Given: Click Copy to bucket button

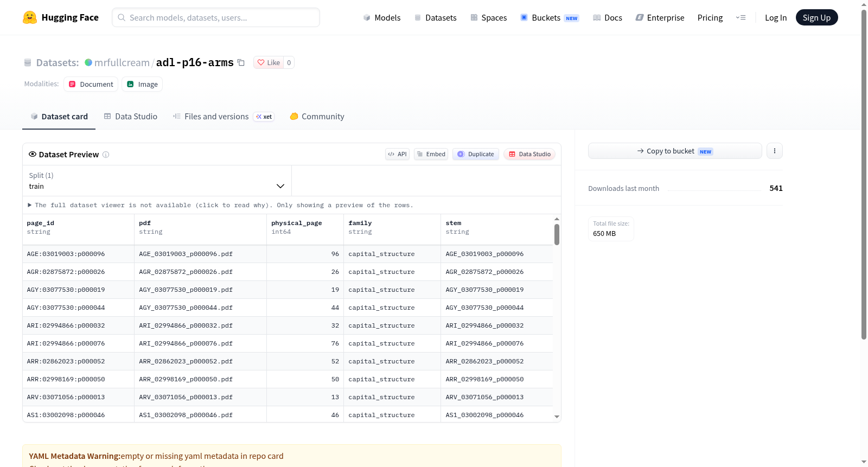Looking at the screenshot, I should (x=675, y=151).
